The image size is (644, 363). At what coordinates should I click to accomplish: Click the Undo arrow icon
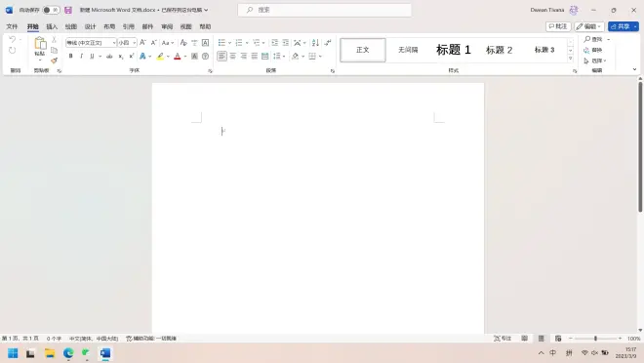(x=12, y=39)
